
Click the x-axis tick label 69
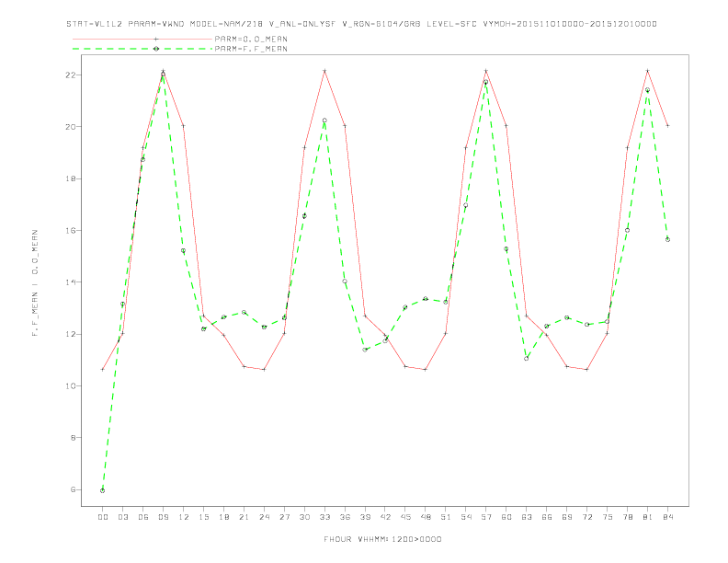click(x=567, y=517)
